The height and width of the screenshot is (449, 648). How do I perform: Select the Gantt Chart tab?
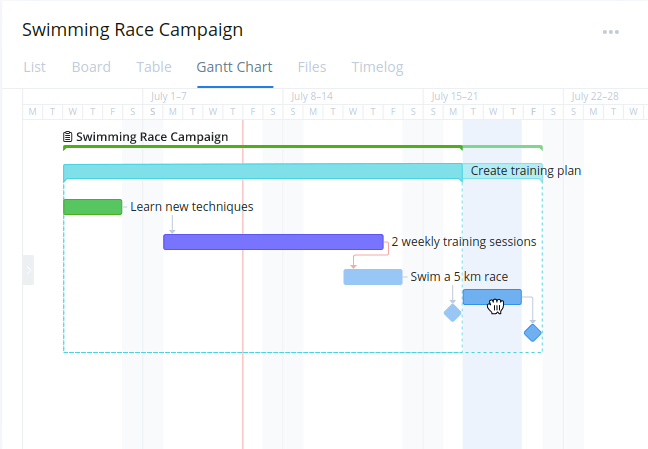tap(235, 68)
